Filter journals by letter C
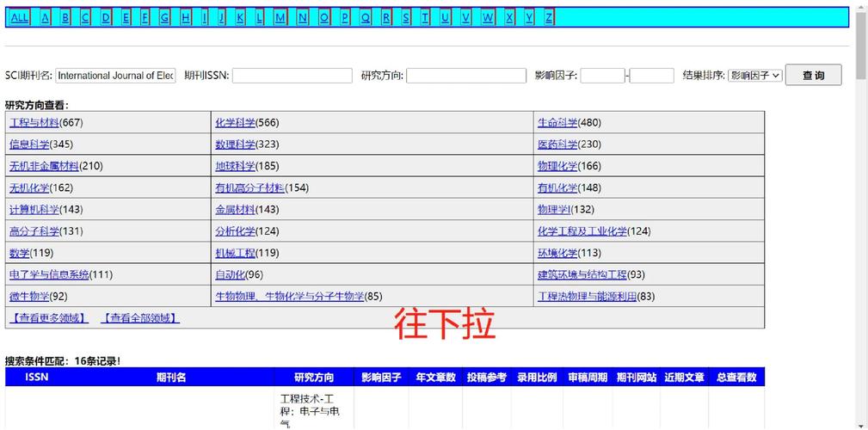 coord(85,18)
